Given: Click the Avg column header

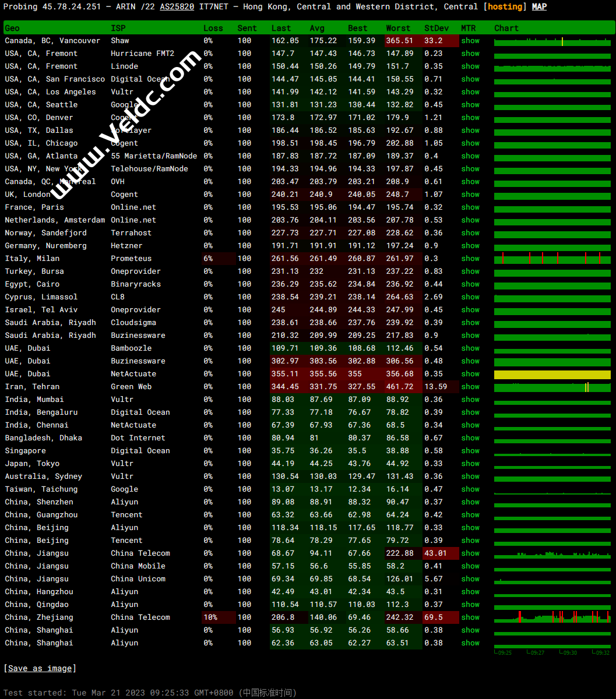Looking at the screenshot, I should tap(317, 28).
